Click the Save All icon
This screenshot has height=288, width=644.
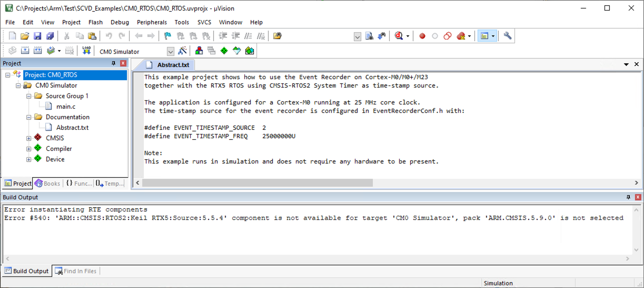pos(50,36)
